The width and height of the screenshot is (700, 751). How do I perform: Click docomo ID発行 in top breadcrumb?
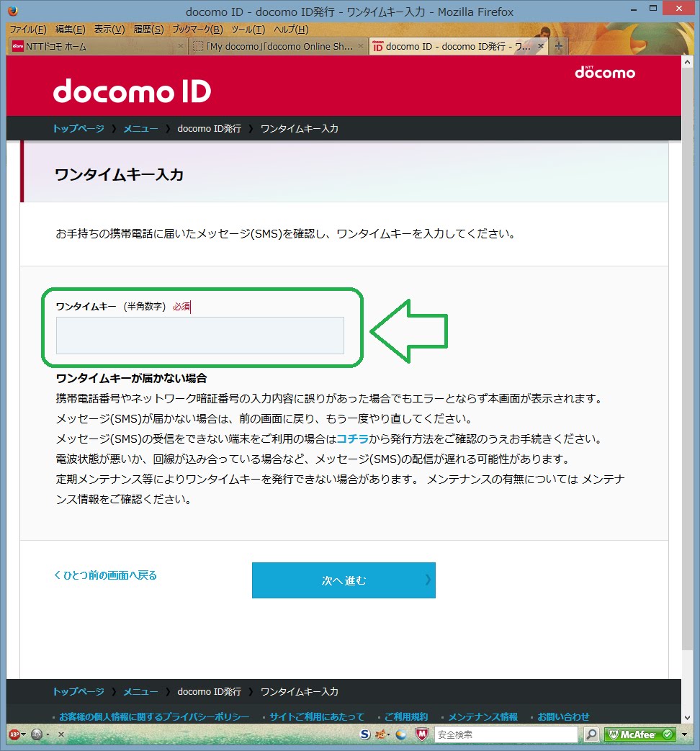(x=210, y=128)
